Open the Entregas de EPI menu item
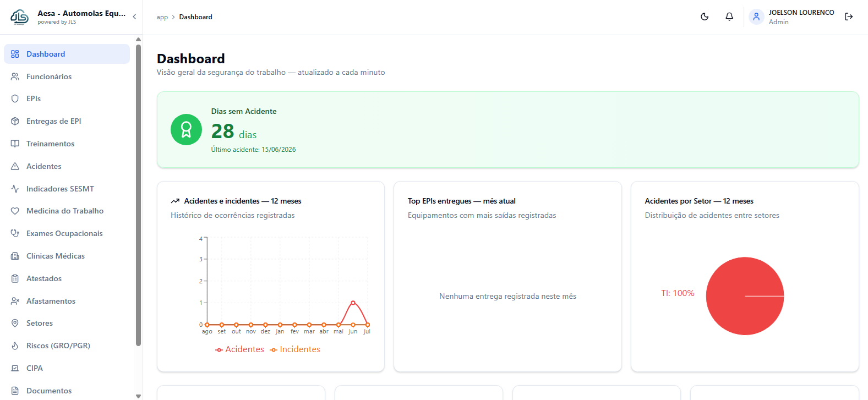 67,121
